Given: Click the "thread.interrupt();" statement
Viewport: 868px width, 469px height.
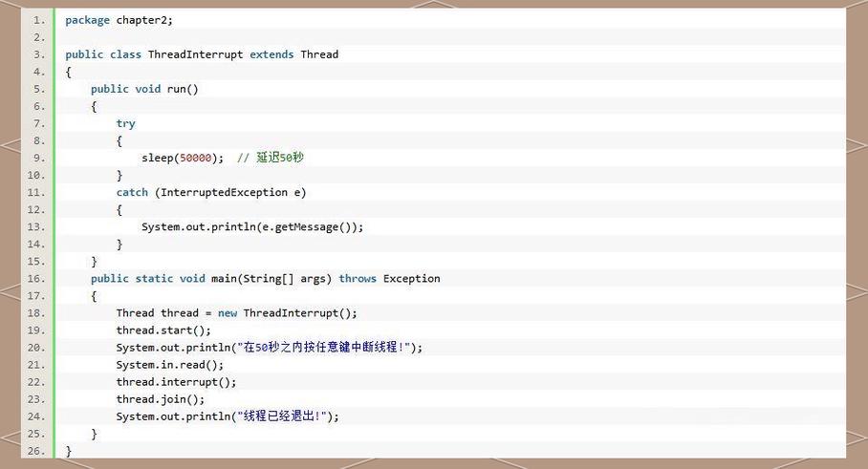Looking at the screenshot, I should 176,382.
